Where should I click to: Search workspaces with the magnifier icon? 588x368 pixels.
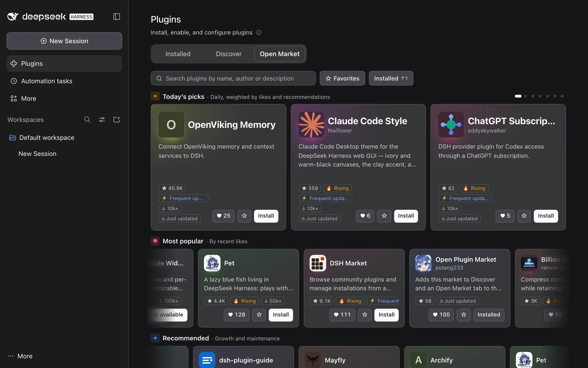tap(87, 120)
